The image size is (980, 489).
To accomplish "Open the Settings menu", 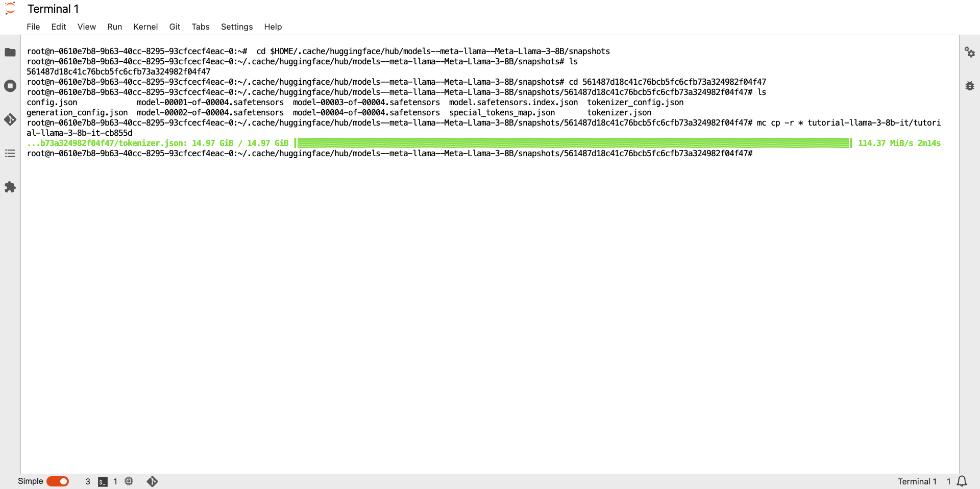I will coord(237,27).
